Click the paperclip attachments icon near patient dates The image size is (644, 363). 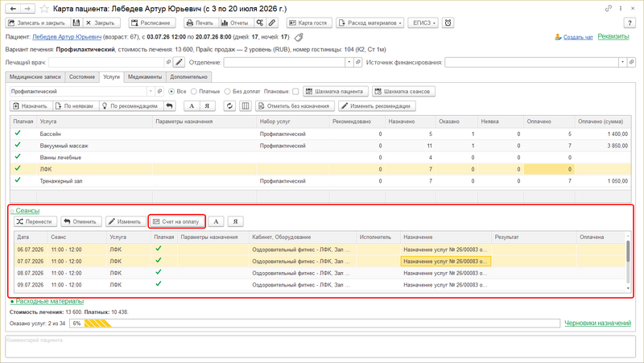point(299,37)
